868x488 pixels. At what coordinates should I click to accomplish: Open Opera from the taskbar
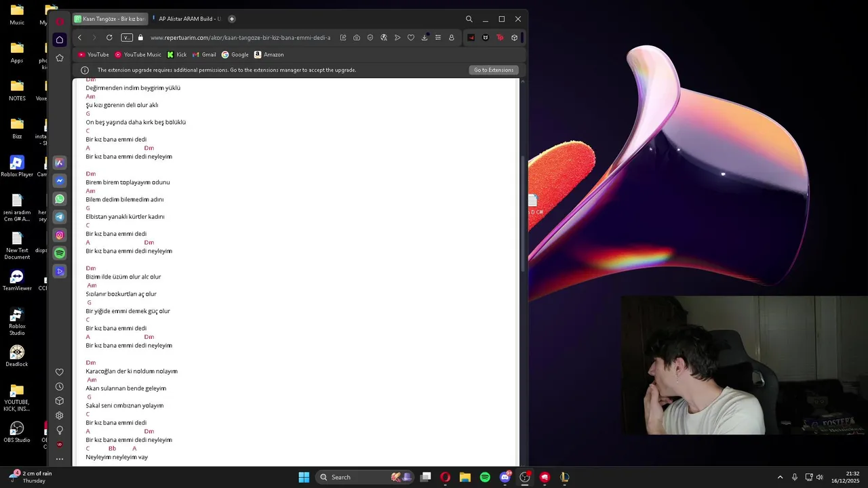(x=446, y=477)
